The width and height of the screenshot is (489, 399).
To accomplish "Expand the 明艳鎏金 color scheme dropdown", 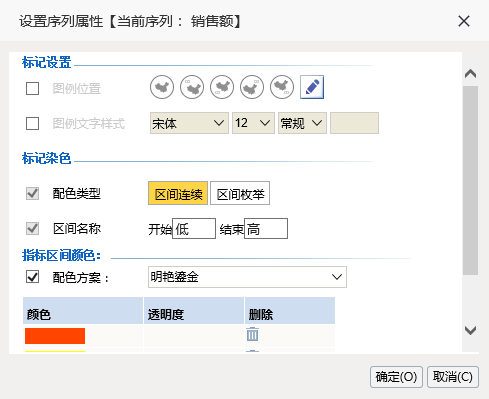I will (247, 277).
